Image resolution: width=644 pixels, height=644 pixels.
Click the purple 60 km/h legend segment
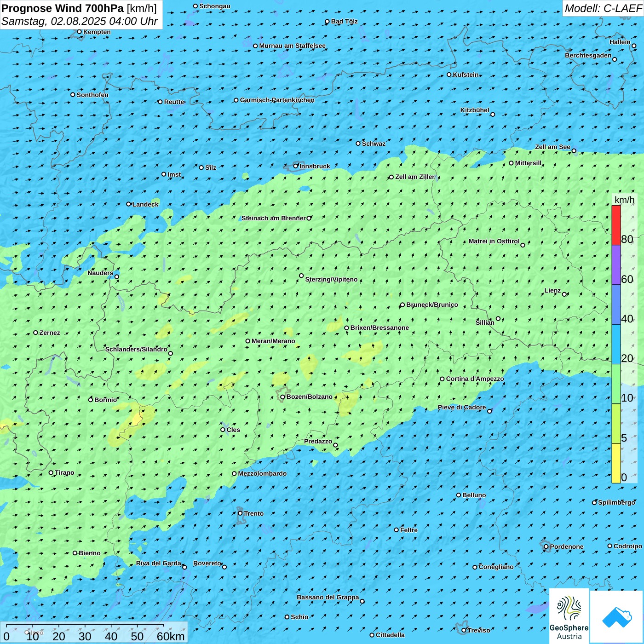[616, 264]
